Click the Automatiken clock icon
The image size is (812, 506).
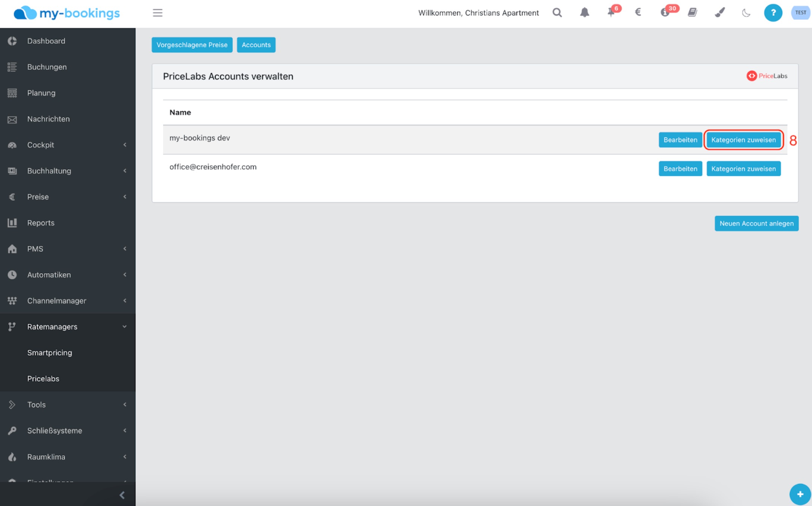pos(12,275)
